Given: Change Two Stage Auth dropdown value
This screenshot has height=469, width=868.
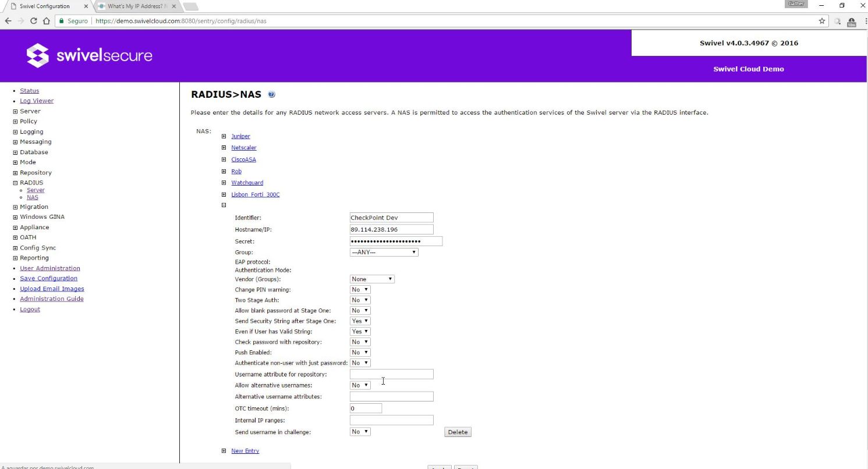Looking at the screenshot, I should pos(360,300).
